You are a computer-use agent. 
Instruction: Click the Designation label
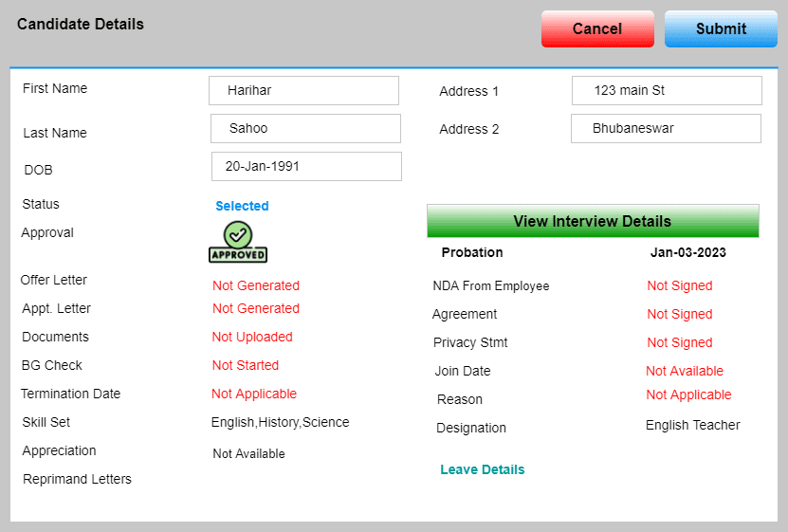pos(471,428)
